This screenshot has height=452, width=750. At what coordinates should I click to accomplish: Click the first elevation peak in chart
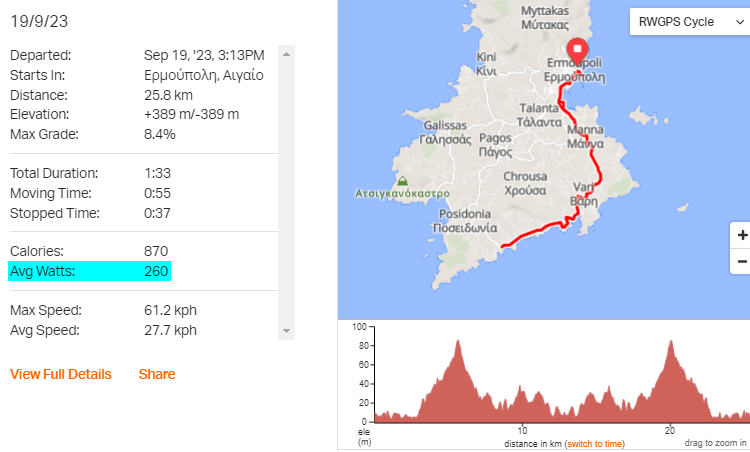[x=458, y=342]
